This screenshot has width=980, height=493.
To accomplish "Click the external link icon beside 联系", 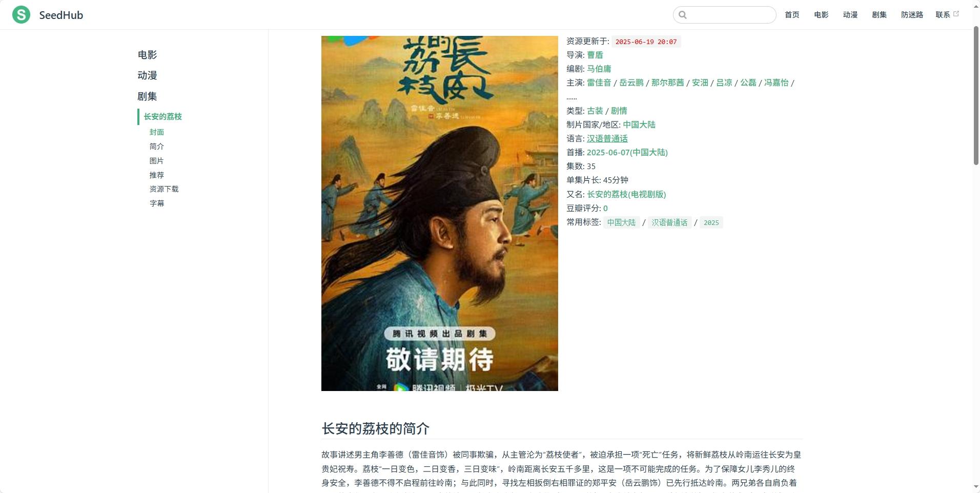I will [956, 14].
